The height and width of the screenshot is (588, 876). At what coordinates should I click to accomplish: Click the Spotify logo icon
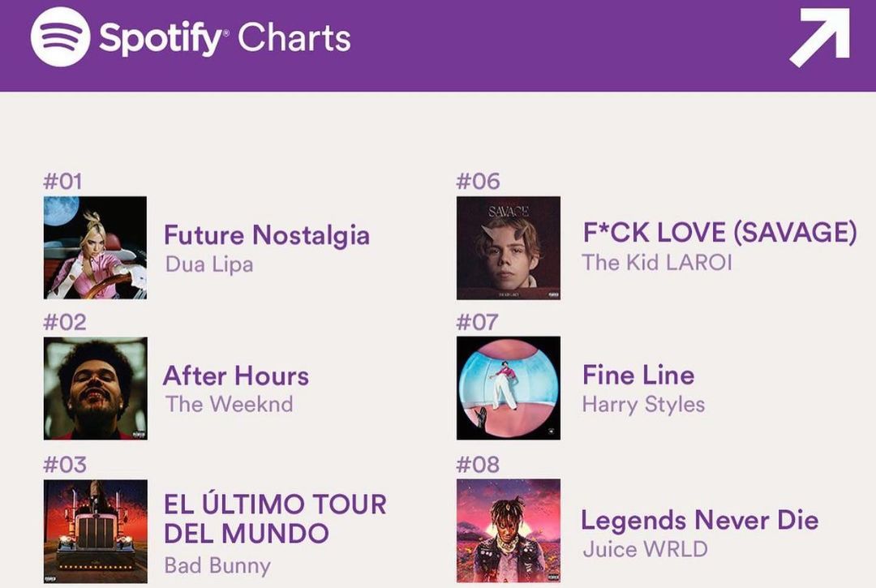click(x=60, y=37)
